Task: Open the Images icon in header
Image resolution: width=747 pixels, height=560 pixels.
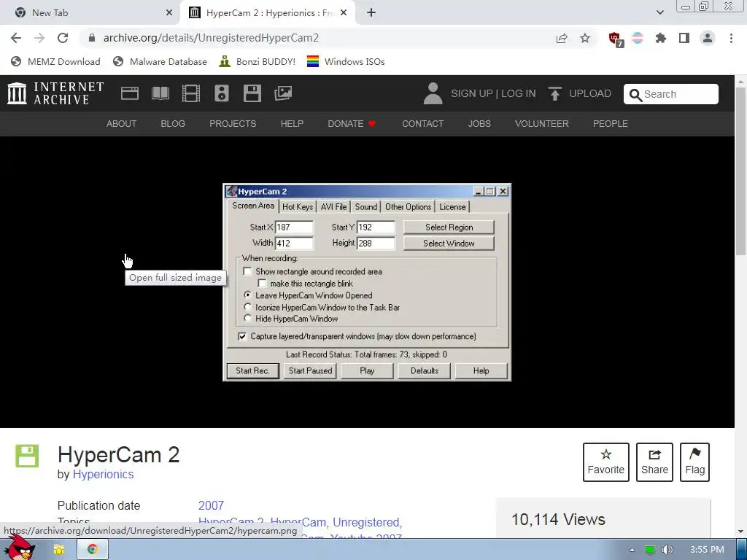Action: [x=283, y=93]
